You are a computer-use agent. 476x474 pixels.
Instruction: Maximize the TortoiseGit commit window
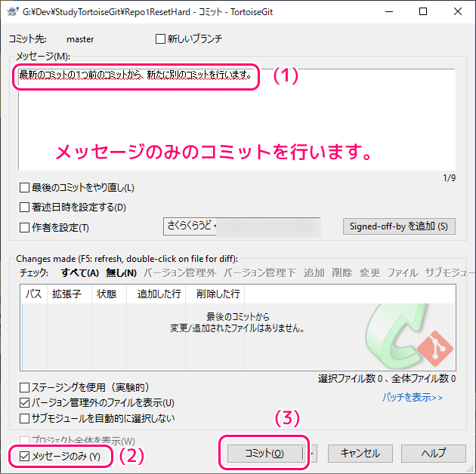(423, 11)
